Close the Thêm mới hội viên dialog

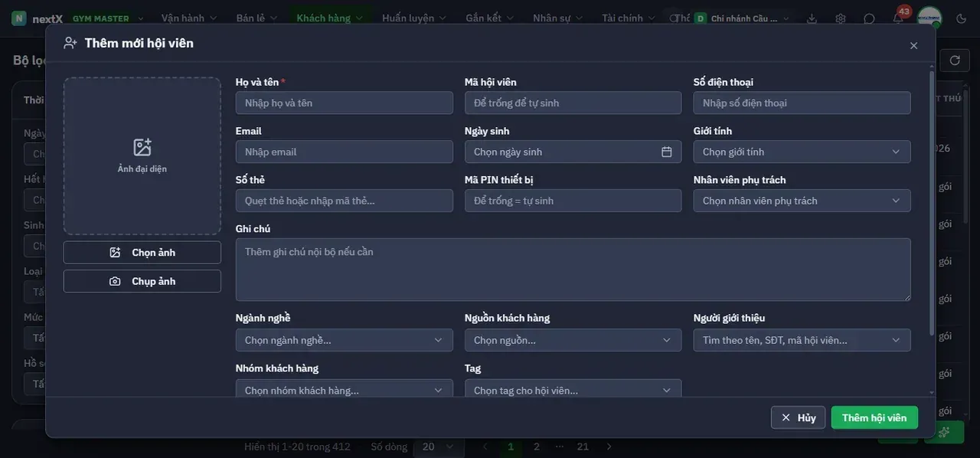[913, 46]
